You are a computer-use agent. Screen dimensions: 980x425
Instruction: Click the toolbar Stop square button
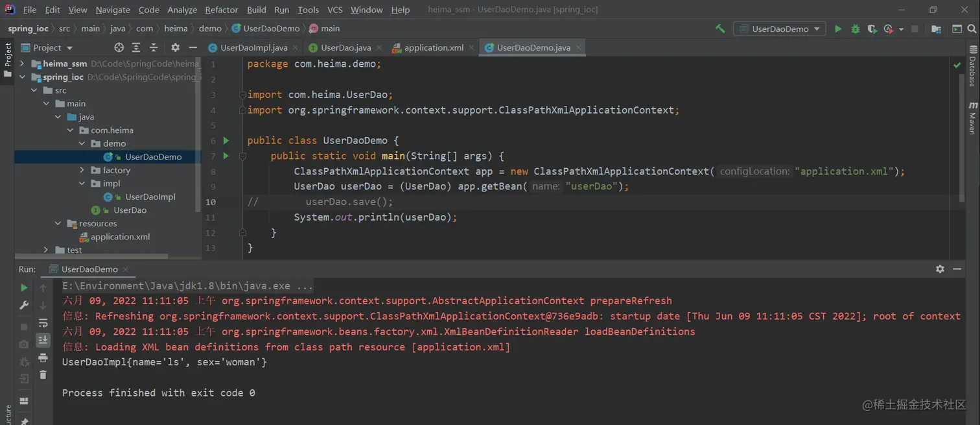tap(915, 29)
